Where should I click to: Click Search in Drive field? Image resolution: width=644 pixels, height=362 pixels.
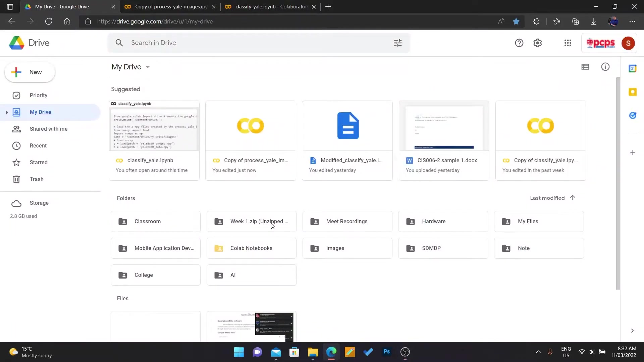click(x=258, y=43)
